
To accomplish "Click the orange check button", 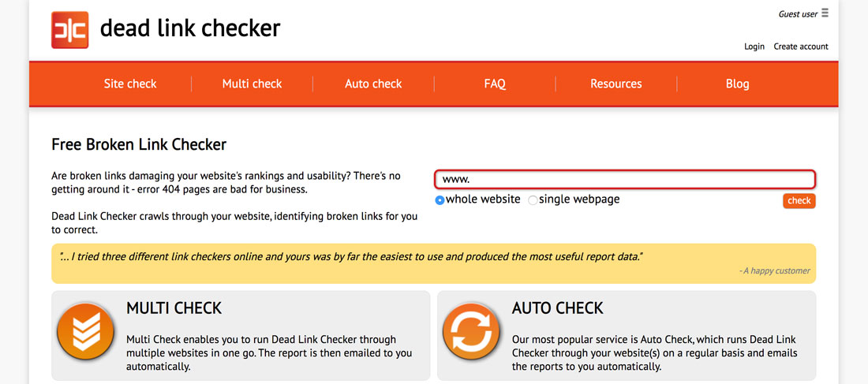I will pos(799,201).
